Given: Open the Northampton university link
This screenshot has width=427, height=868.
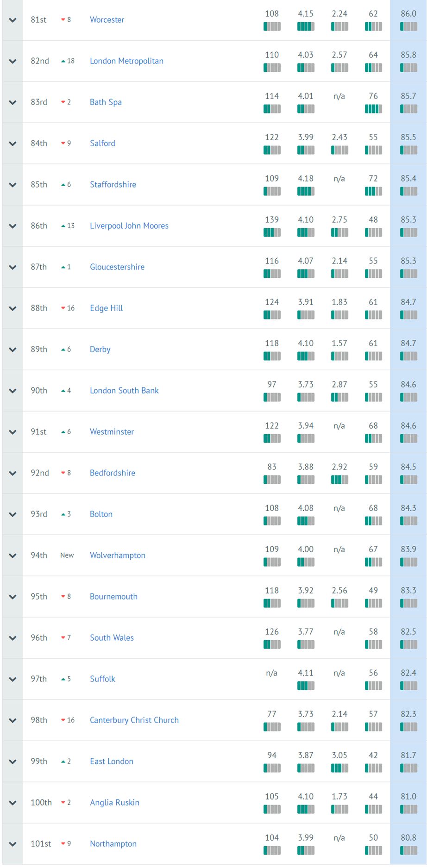Looking at the screenshot, I should click(113, 844).
